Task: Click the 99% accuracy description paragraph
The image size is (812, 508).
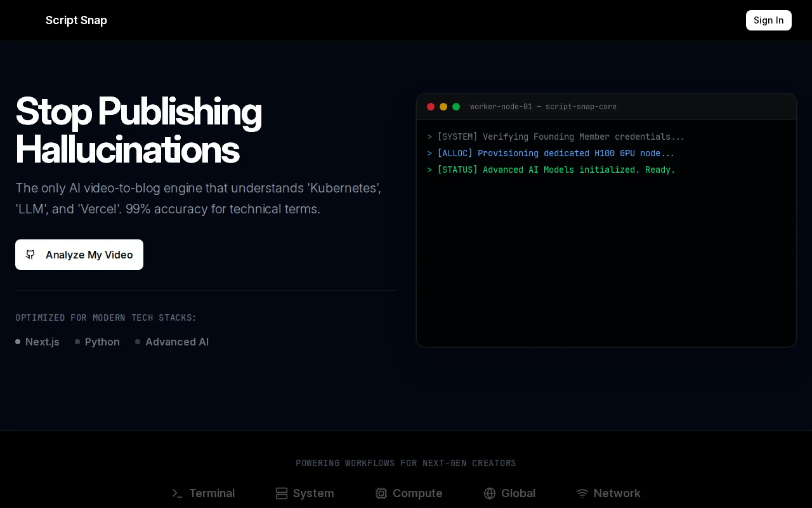Action: [199, 198]
